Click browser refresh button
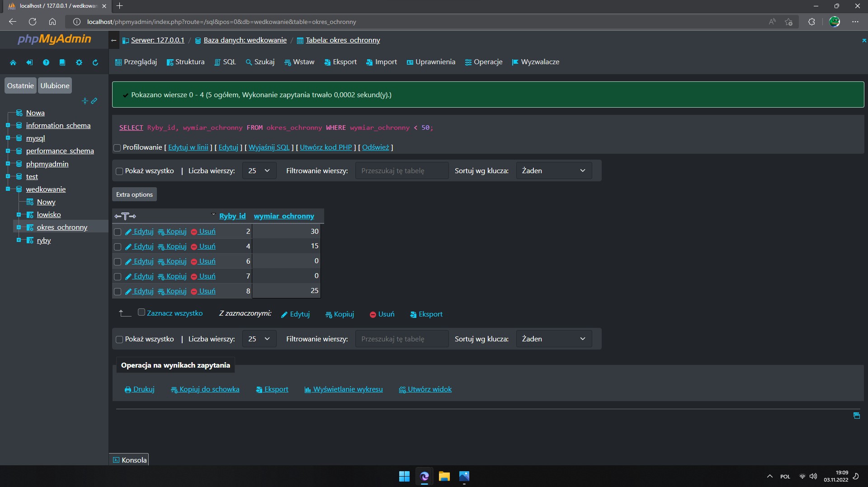 click(33, 22)
